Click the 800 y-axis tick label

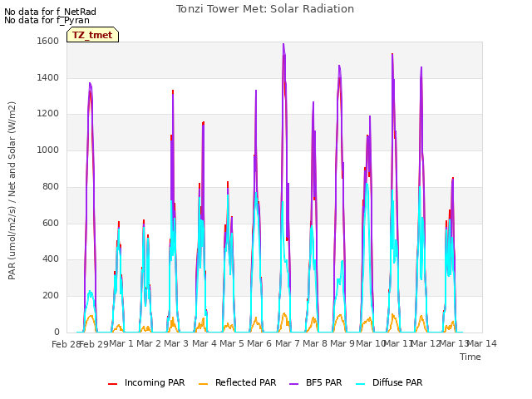coord(51,186)
